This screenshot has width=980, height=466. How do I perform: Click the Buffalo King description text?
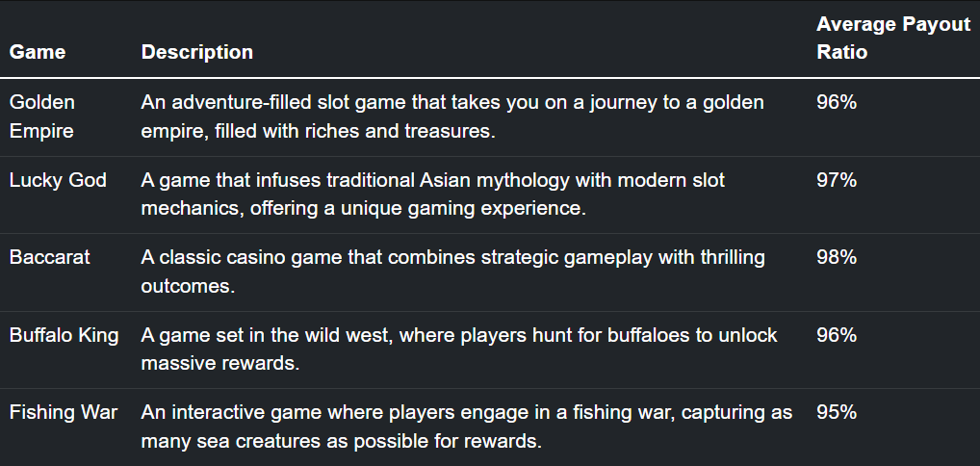[x=459, y=349]
